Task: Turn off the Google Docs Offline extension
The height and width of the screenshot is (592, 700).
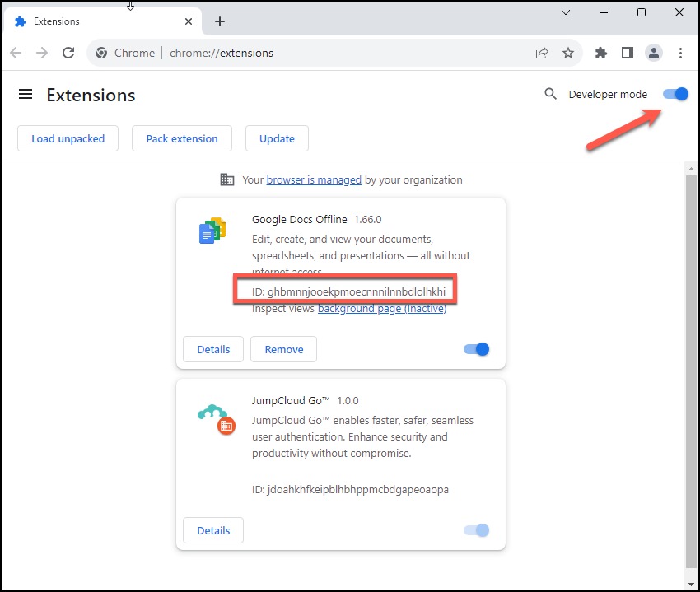Action: [x=475, y=349]
